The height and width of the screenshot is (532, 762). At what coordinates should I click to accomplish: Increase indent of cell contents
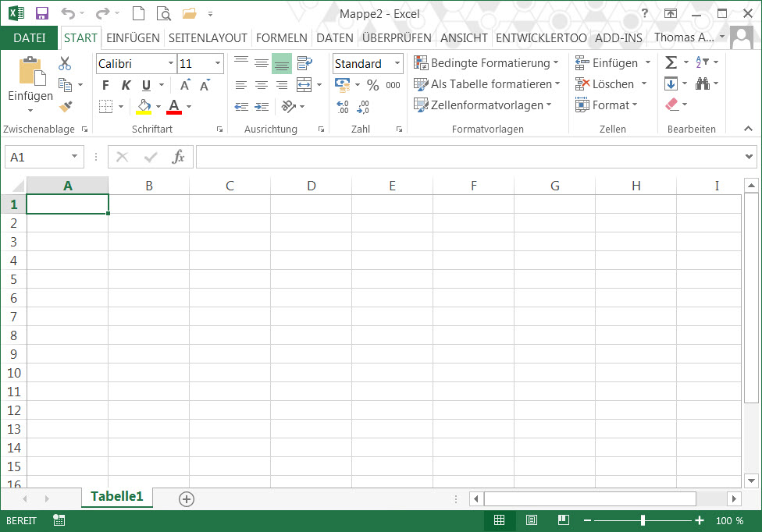(262, 106)
